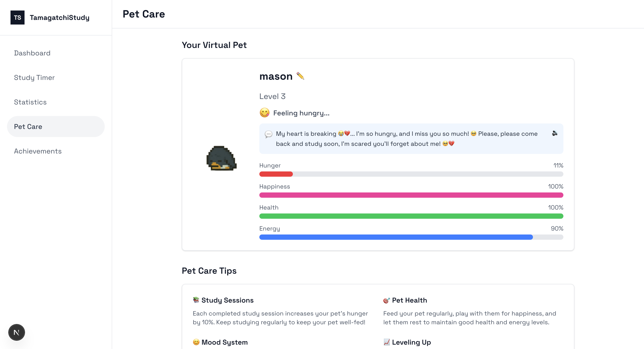
Task: Go to Study Timer in sidebar
Action: click(34, 78)
